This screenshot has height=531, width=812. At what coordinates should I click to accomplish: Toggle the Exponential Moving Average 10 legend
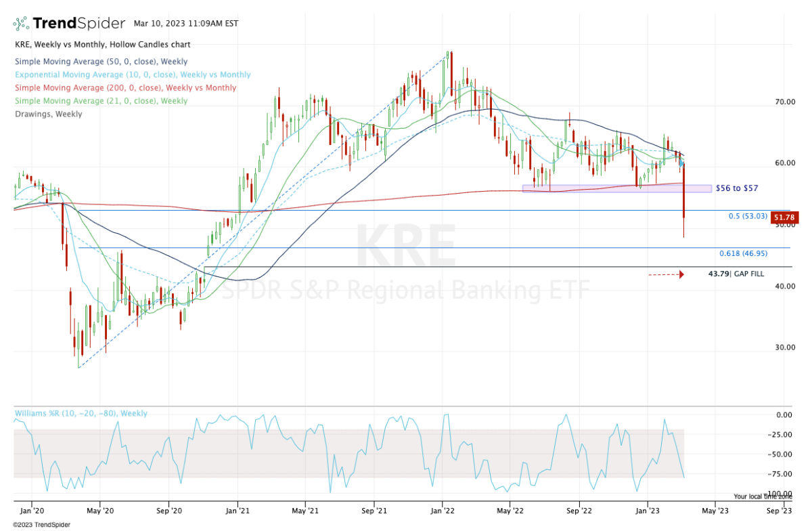pos(132,75)
